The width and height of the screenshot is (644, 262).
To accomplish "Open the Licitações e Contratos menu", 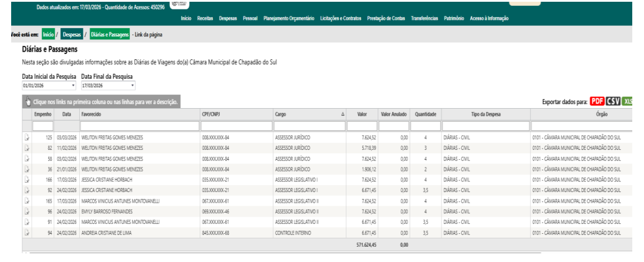I will click(340, 19).
